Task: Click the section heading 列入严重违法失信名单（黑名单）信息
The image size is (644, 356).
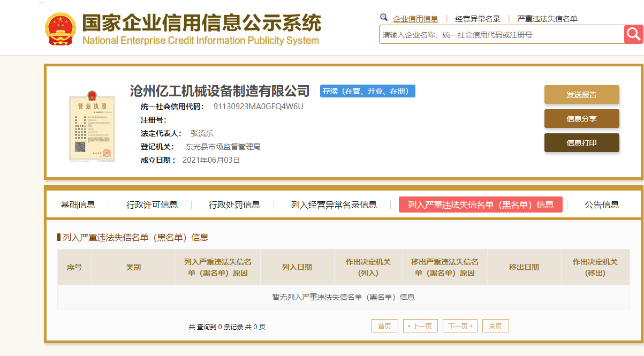Action: pyautogui.click(x=135, y=237)
